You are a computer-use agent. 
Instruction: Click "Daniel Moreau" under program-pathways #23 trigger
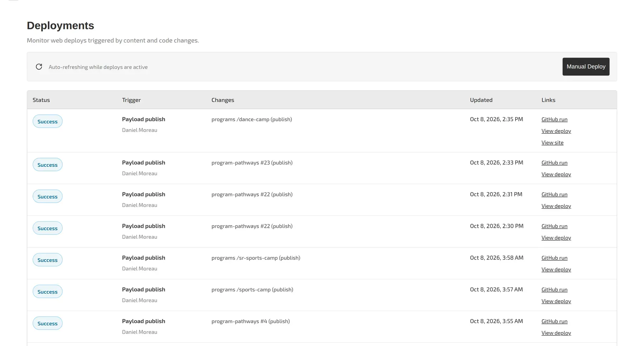coord(140,173)
